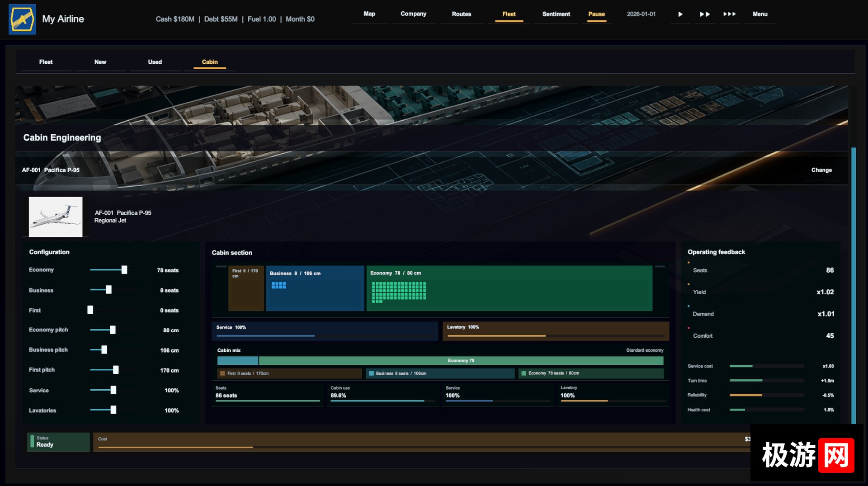Click the Yield x1.02 value

coord(825,292)
